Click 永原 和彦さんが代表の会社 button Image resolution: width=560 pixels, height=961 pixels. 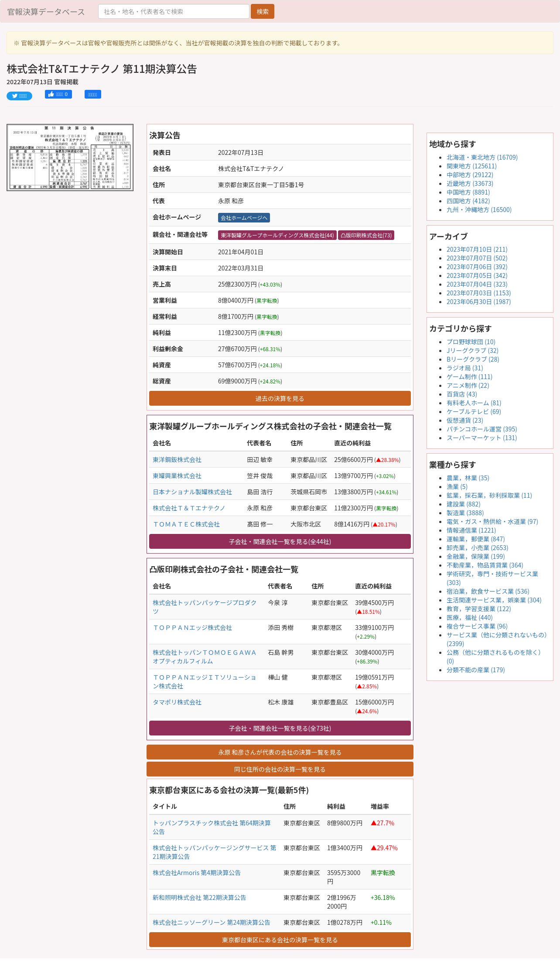coord(280,752)
